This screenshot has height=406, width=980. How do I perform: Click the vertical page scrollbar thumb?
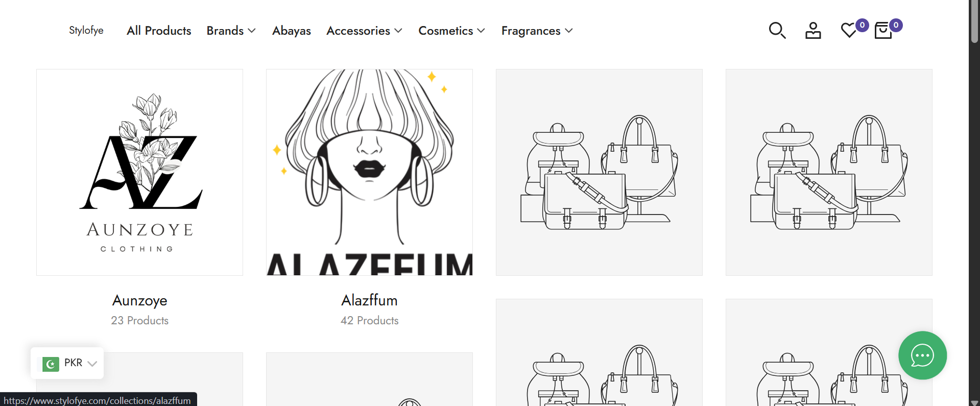point(974,21)
